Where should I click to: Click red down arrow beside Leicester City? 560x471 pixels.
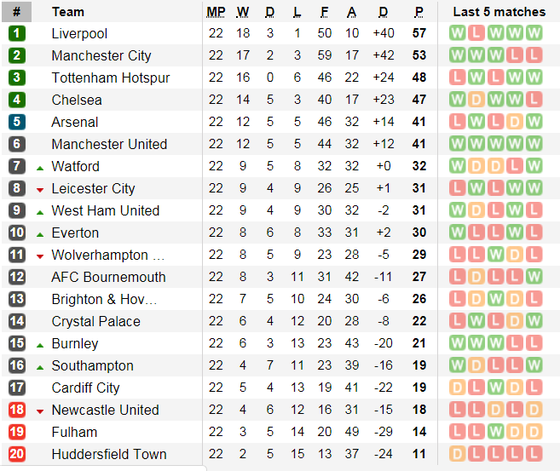pyautogui.click(x=40, y=190)
